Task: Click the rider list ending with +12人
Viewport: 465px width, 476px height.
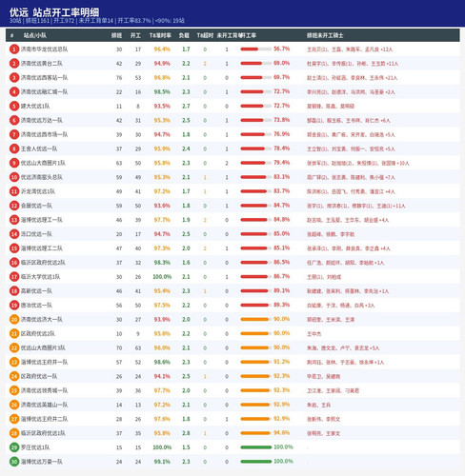Action: click(350, 50)
